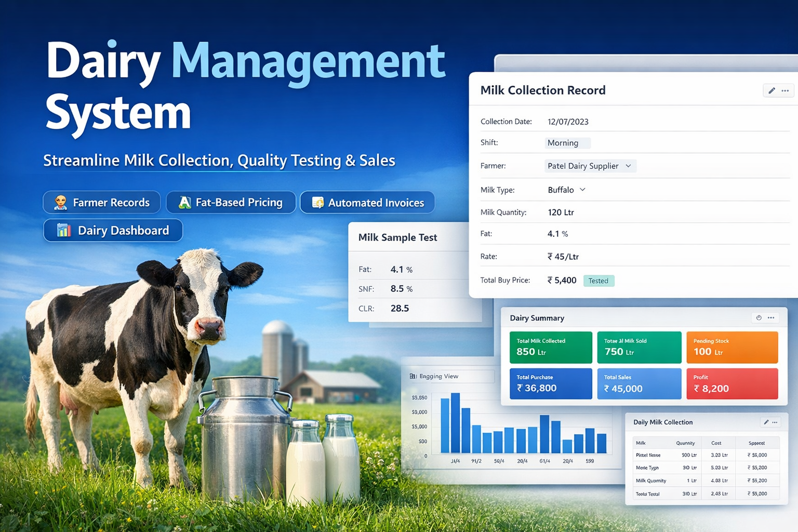This screenshot has height=532, width=798.
Task: Click the green Tested status badge
Action: (598, 281)
